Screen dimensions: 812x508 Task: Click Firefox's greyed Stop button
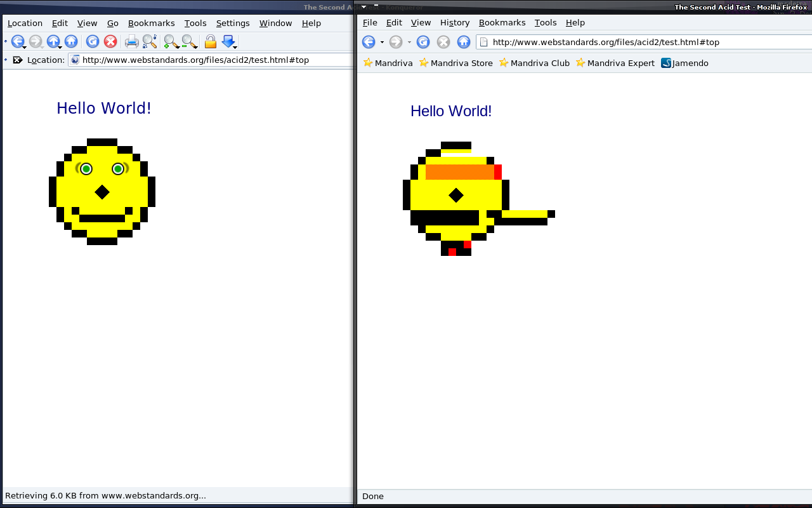[443, 42]
